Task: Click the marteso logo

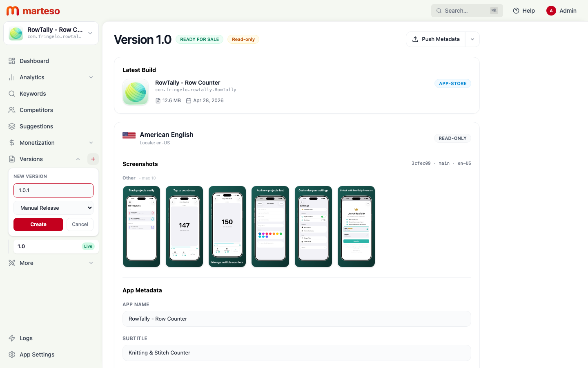Action: tap(33, 11)
